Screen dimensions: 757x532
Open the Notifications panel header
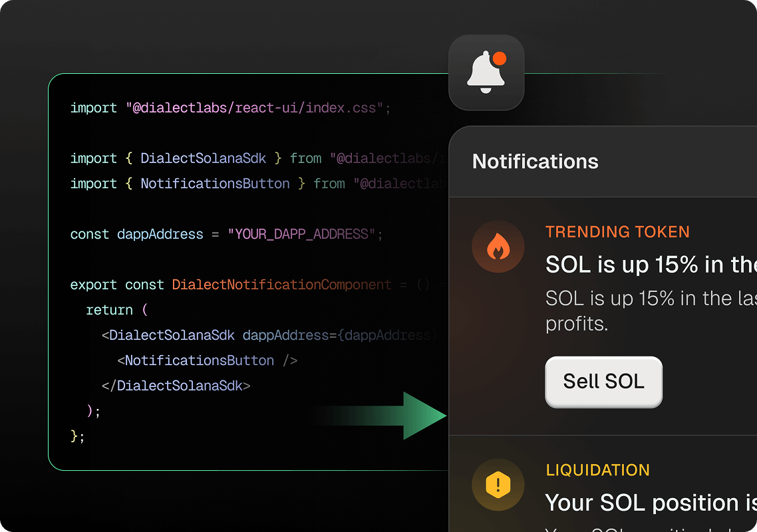pos(535,161)
